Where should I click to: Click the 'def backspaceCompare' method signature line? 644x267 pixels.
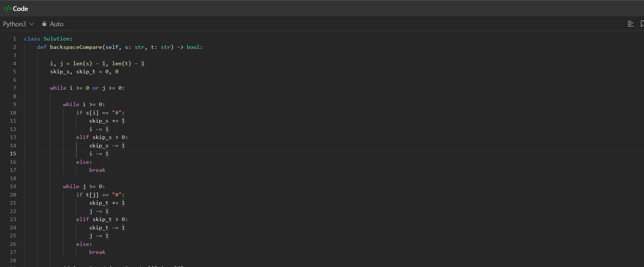(120, 47)
